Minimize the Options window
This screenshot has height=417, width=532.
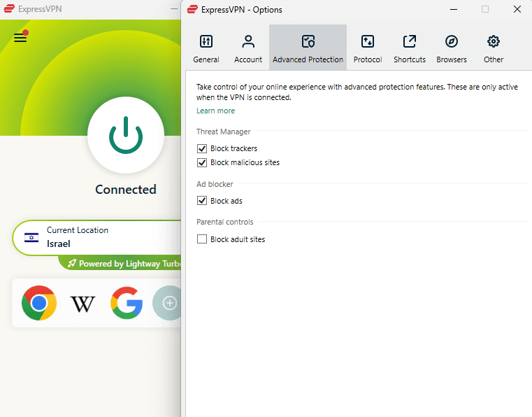(453, 10)
